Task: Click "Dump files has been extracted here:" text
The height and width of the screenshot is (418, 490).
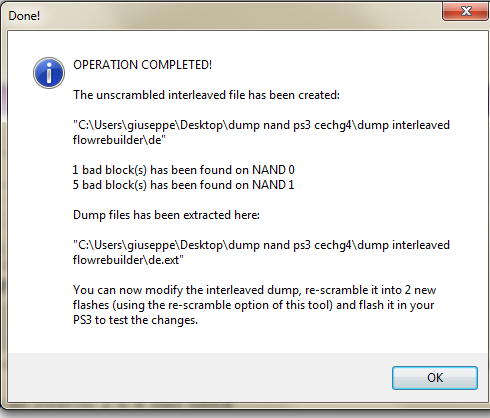Action: pos(166,215)
